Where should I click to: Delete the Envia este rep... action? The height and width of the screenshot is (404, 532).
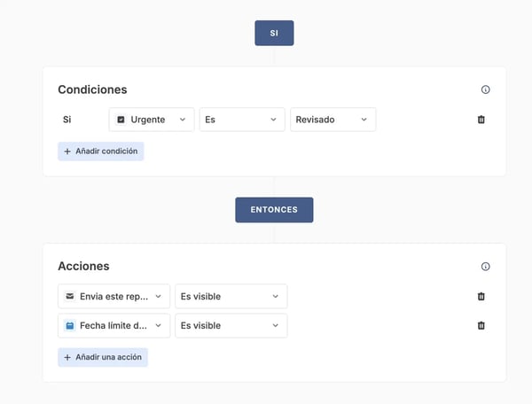tap(481, 296)
